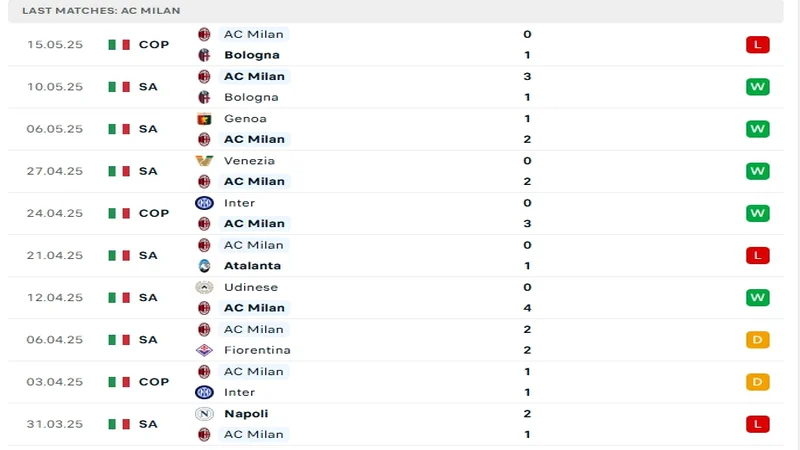Screen dimensions: 800x450
Task: Open the Udinese team link
Action: pyautogui.click(x=251, y=287)
